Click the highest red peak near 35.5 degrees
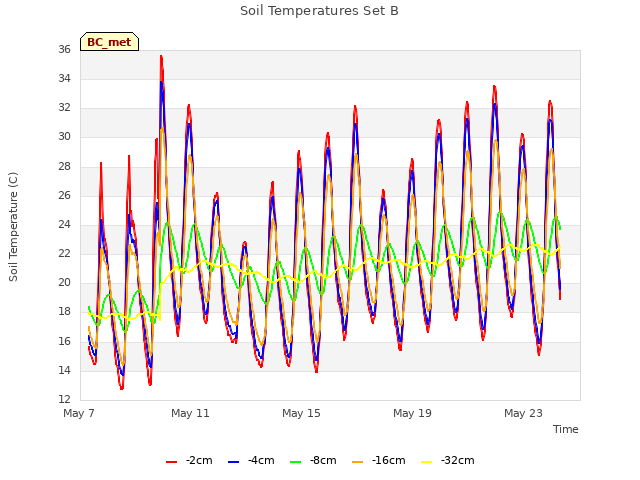This screenshot has height=480, width=640. [161, 57]
